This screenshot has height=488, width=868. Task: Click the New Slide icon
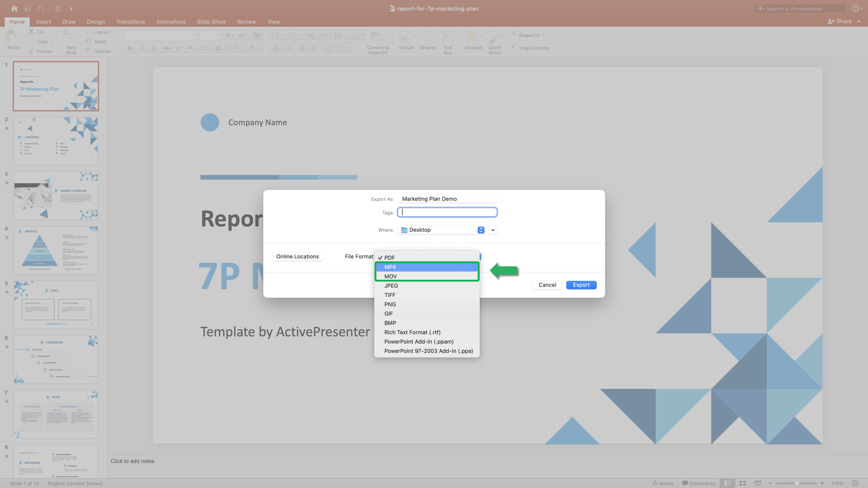(69, 36)
